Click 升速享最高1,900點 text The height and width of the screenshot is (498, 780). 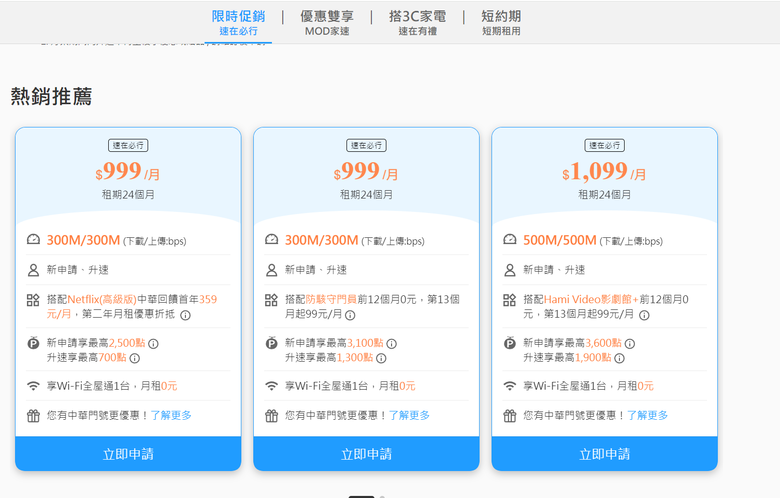click(567, 358)
